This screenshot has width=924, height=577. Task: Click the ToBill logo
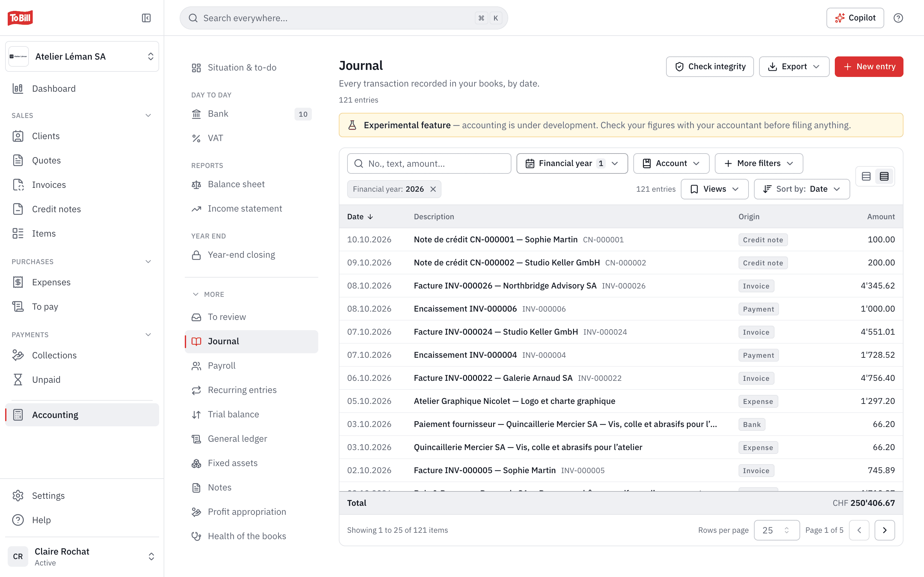click(x=20, y=18)
